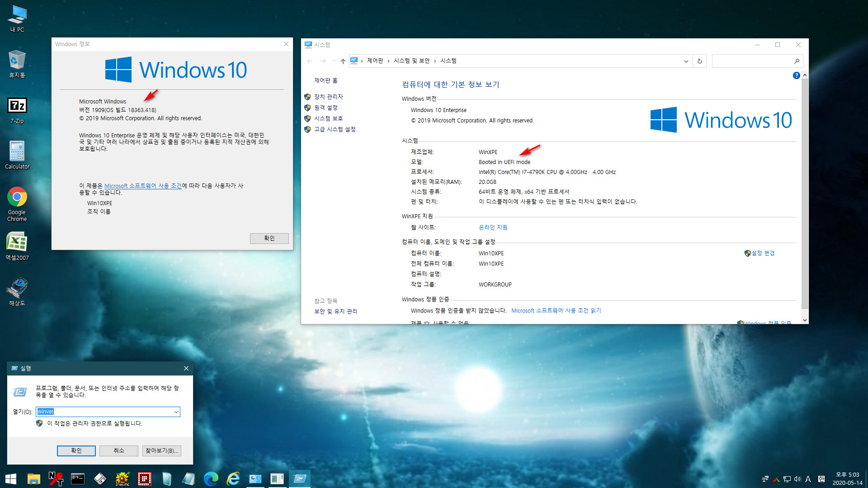This screenshot has width=868, height=488.
Task: Click the 온라인 지원 website link
Action: [493, 227]
